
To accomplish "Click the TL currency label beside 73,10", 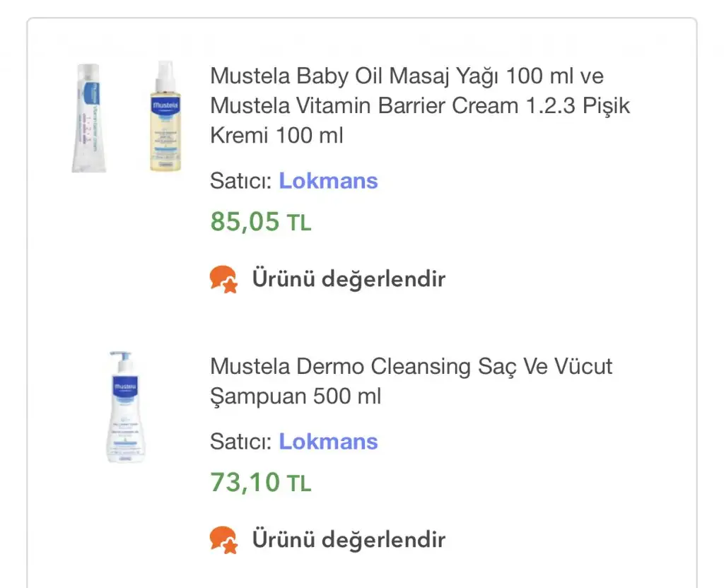I will 298,485.
